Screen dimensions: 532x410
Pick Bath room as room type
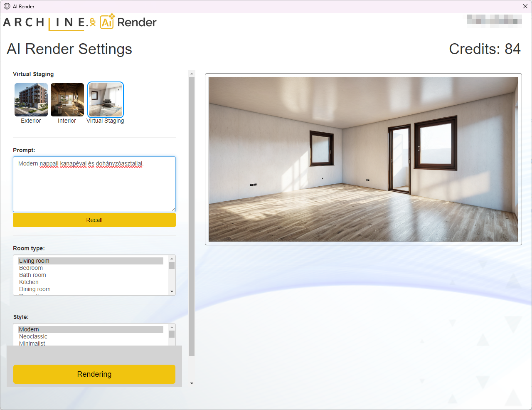pyautogui.click(x=32, y=275)
